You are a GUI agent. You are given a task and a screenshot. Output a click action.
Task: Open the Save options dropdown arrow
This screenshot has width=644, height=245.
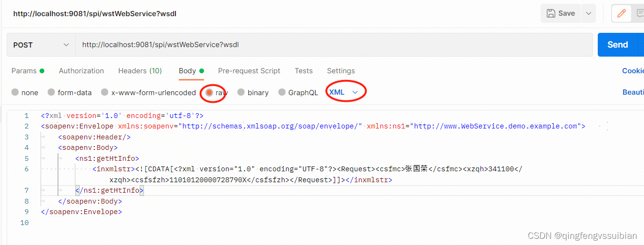point(588,13)
